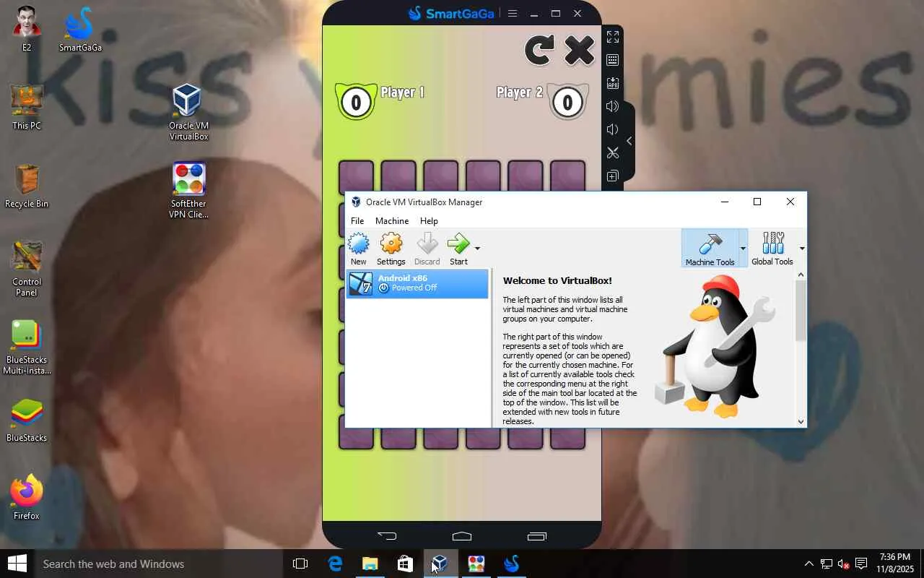
Task: Click the Welcome panel's scroll-down arrow
Action: click(801, 421)
